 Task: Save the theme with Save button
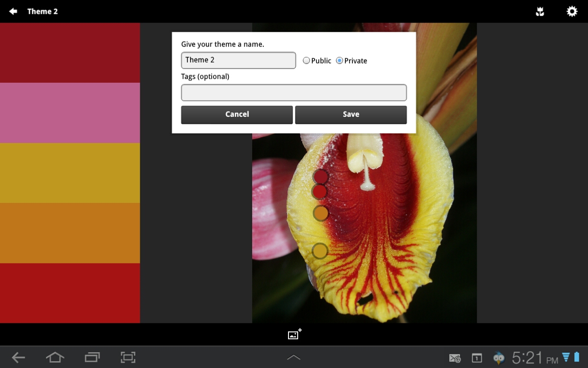(351, 115)
